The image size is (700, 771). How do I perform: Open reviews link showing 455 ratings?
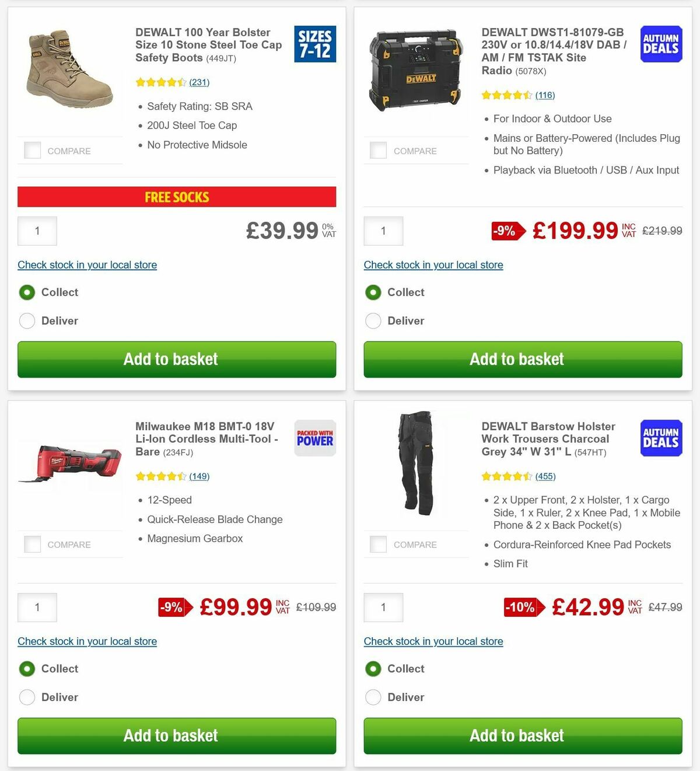545,476
